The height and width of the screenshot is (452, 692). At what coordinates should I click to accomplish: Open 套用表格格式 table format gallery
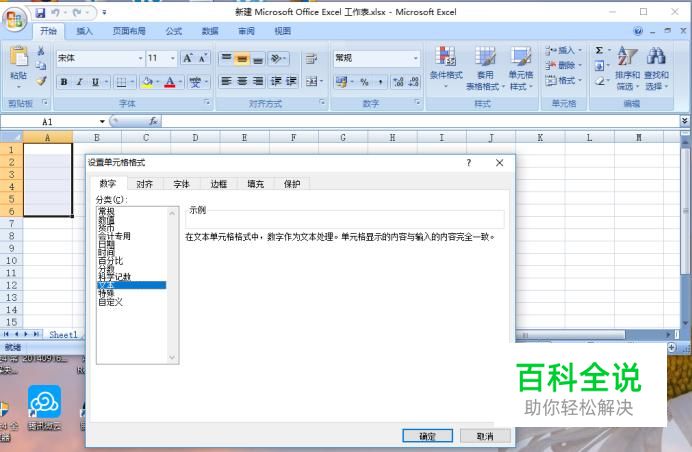coord(485,68)
